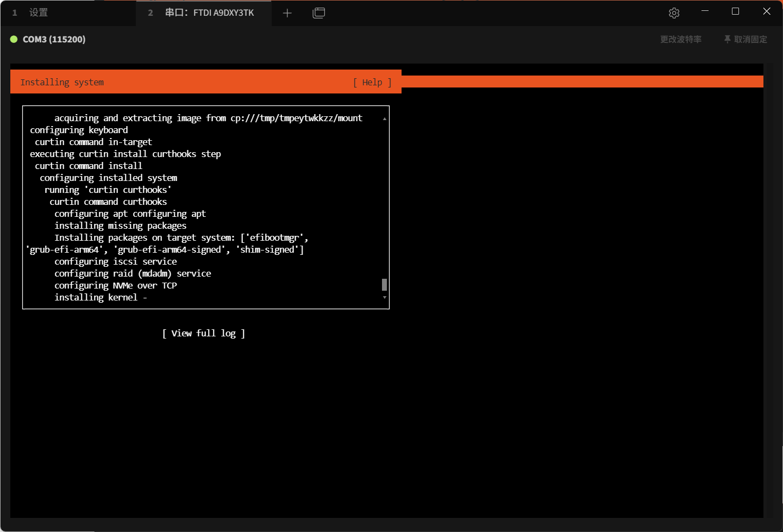The image size is (783, 532).
Task: Click the 'acquiring and extracting image' log line
Action: tap(208, 118)
